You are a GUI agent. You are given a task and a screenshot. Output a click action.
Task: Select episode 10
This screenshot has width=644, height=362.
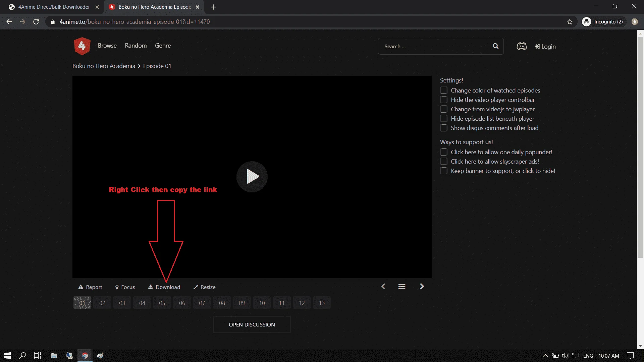(262, 303)
